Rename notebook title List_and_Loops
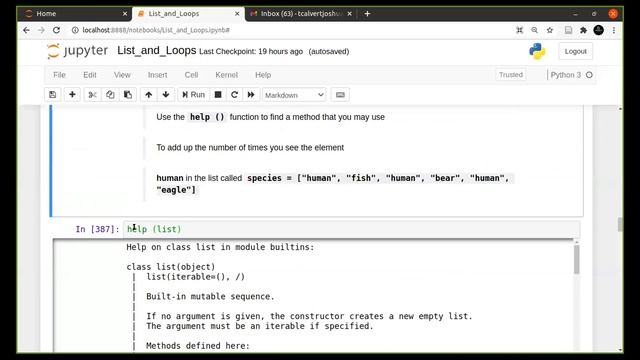The width and height of the screenshot is (640, 360). click(x=157, y=51)
